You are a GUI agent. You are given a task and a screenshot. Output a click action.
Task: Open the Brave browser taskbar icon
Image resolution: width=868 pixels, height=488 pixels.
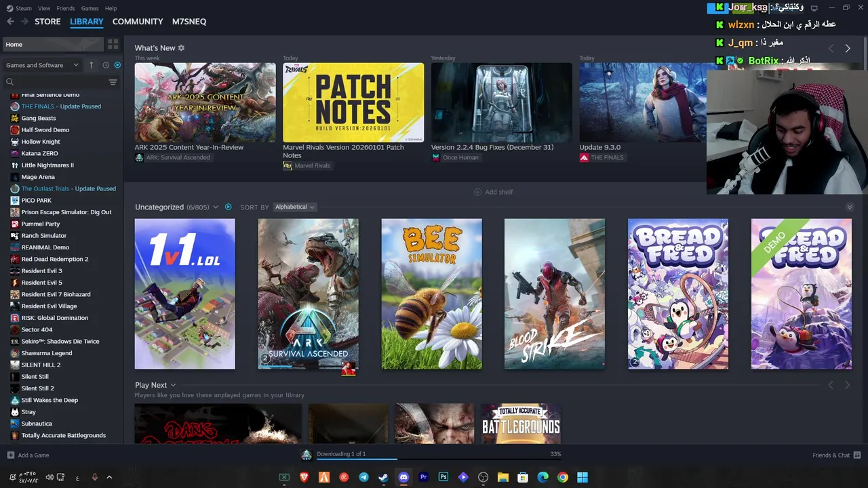point(304,477)
